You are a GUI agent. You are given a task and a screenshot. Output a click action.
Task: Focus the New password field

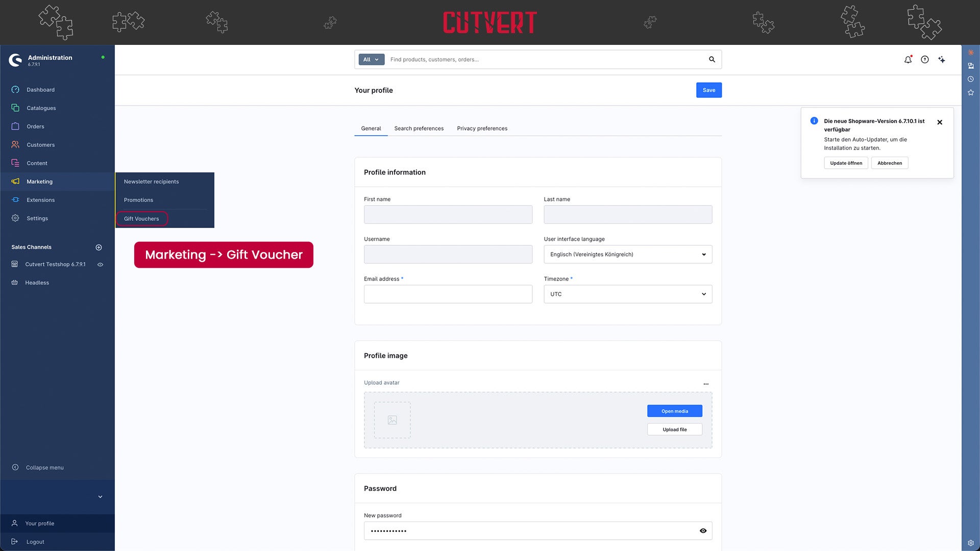click(538, 531)
